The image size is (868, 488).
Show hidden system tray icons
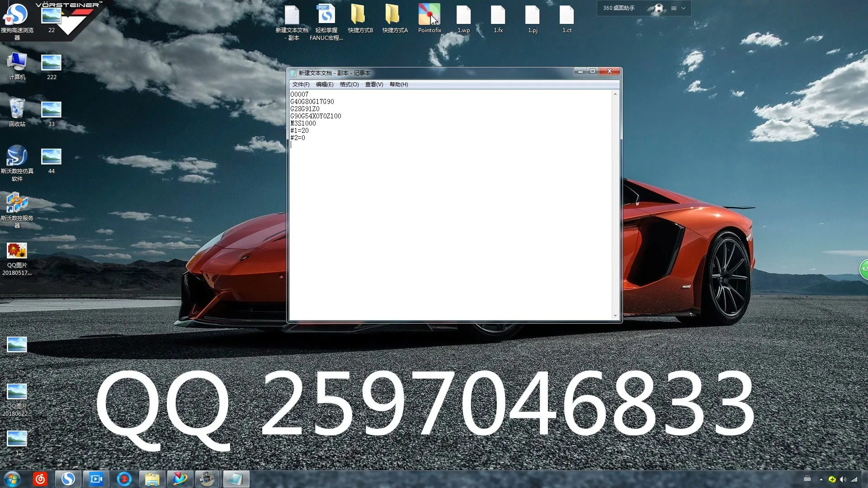pos(821,479)
